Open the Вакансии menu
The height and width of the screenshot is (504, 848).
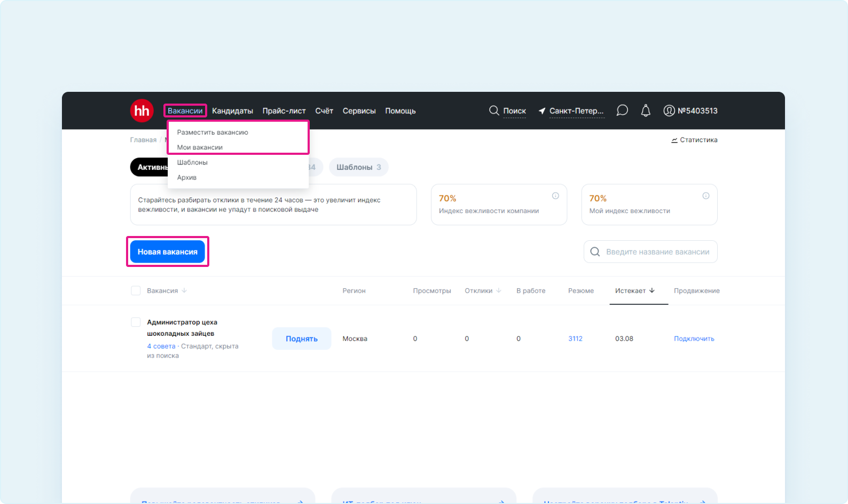click(185, 111)
